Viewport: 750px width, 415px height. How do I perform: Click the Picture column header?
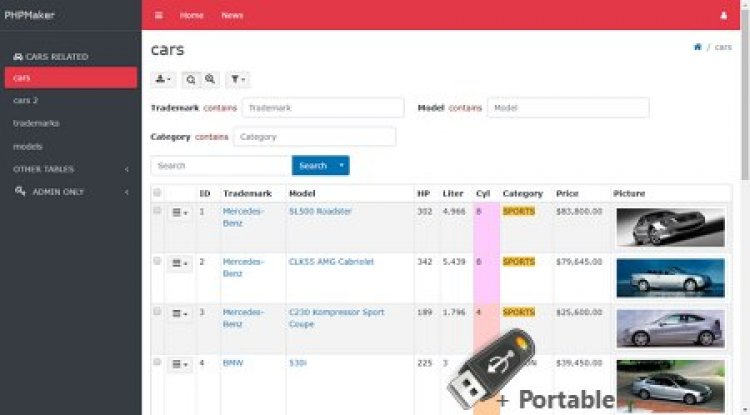pyautogui.click(x=629, y=194)
